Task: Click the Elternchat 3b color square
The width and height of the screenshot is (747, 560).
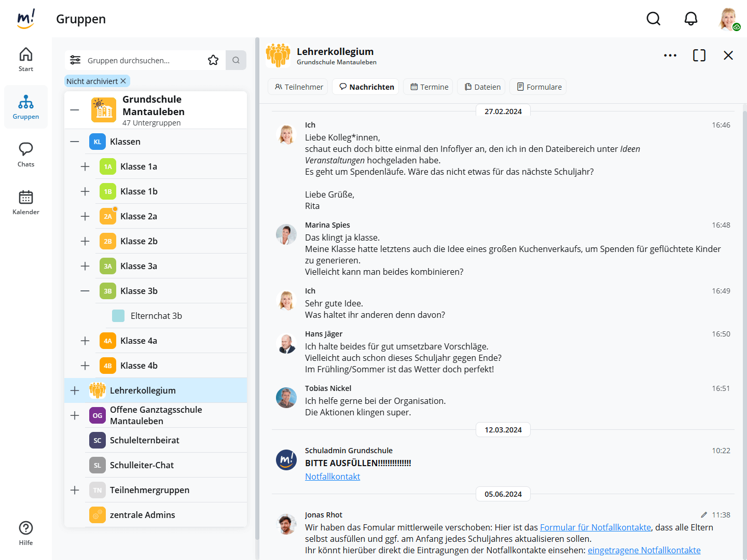Action: click(x=118, y=316)
